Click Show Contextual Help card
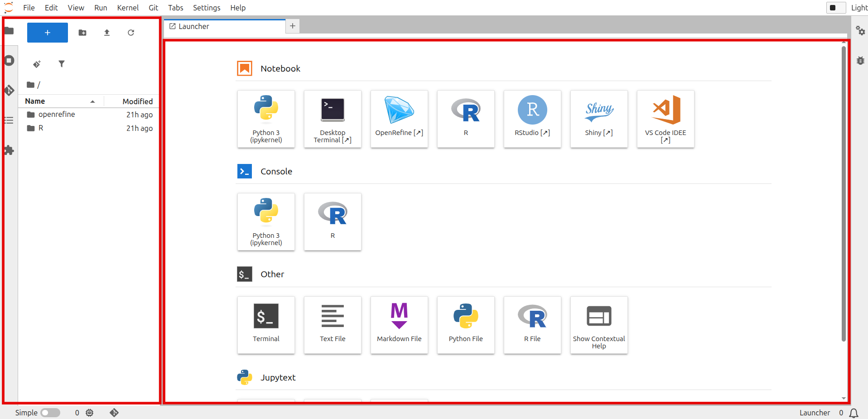The height and width of the screenshot is (419, 868). (599, 325)
